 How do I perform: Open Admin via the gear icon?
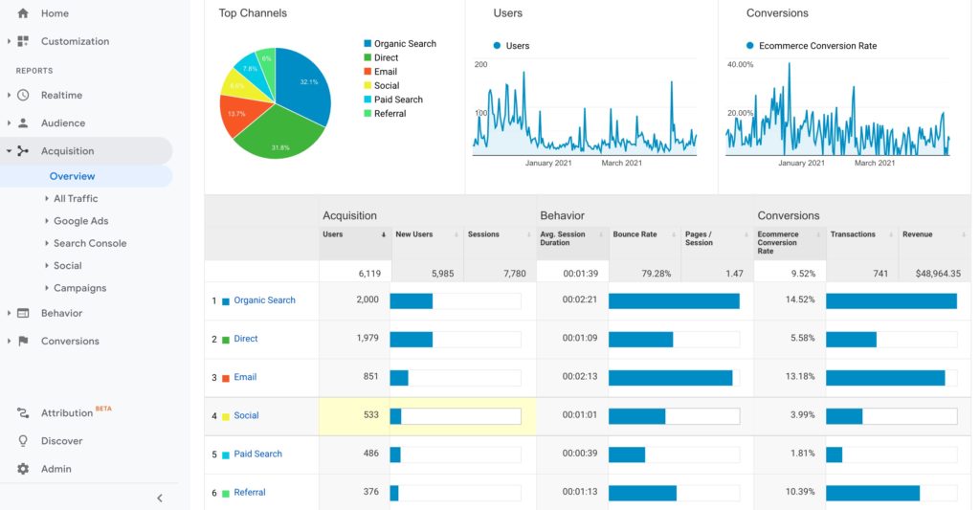click(x=23, y=469)
